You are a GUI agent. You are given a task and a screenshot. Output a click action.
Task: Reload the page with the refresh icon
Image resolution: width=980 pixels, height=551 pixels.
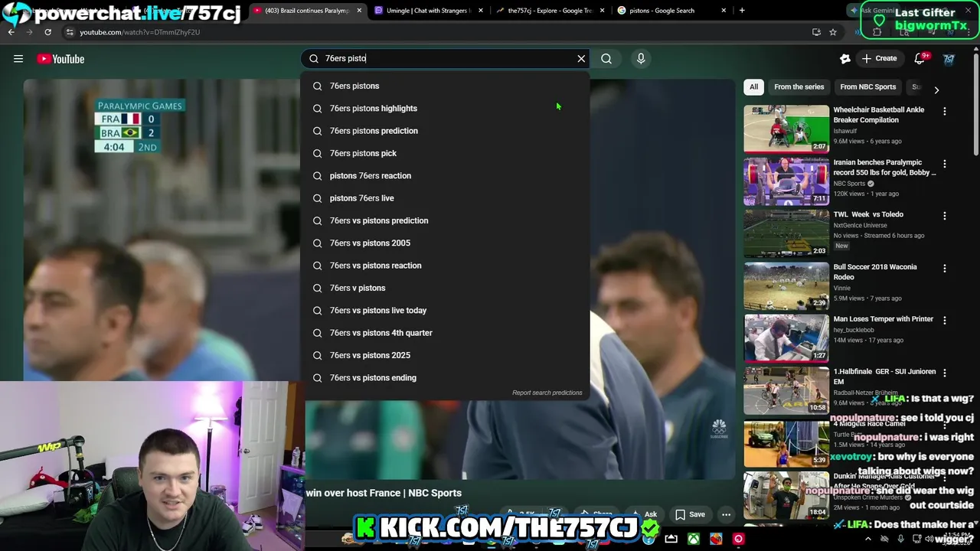click(47, 32)
